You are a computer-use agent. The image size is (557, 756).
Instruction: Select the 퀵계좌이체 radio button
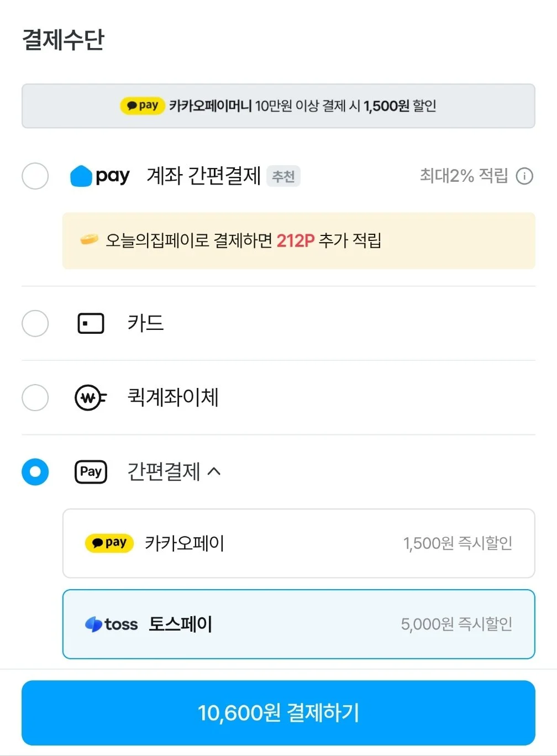[x=35, y=397]
